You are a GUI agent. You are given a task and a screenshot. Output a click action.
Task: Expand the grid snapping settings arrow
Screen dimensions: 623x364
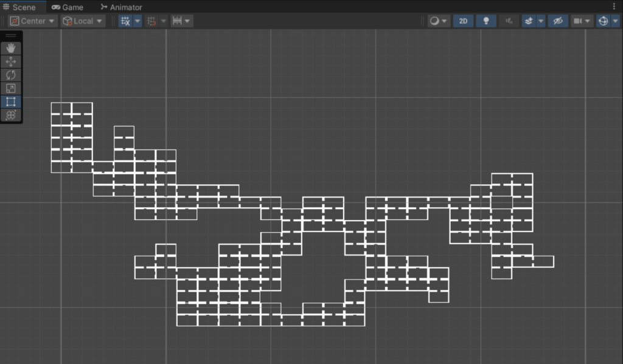click(x=163, y=21)
